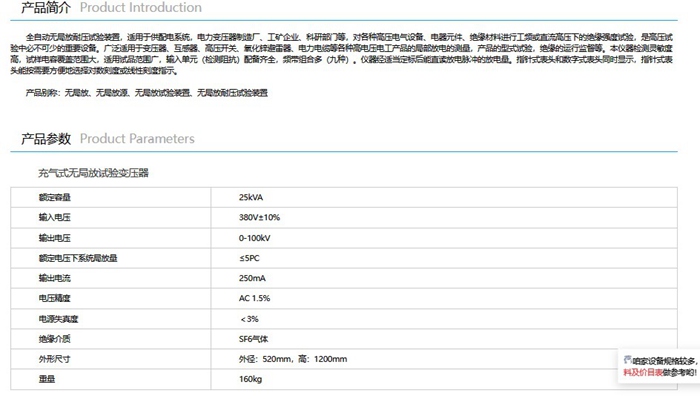The width and height of the screenshot is (700, 399).
Task: Select the '160kg' value
Action: click(250, 379)
